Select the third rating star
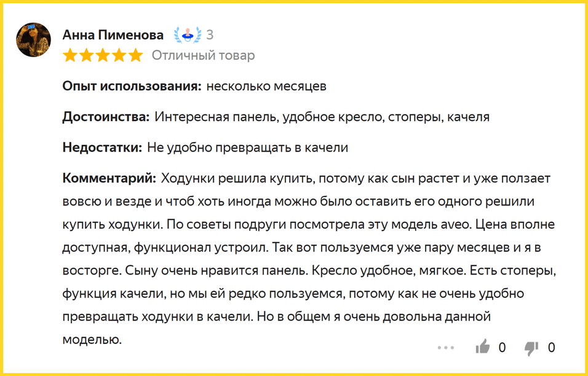588x376 pixels. point(102,56)
